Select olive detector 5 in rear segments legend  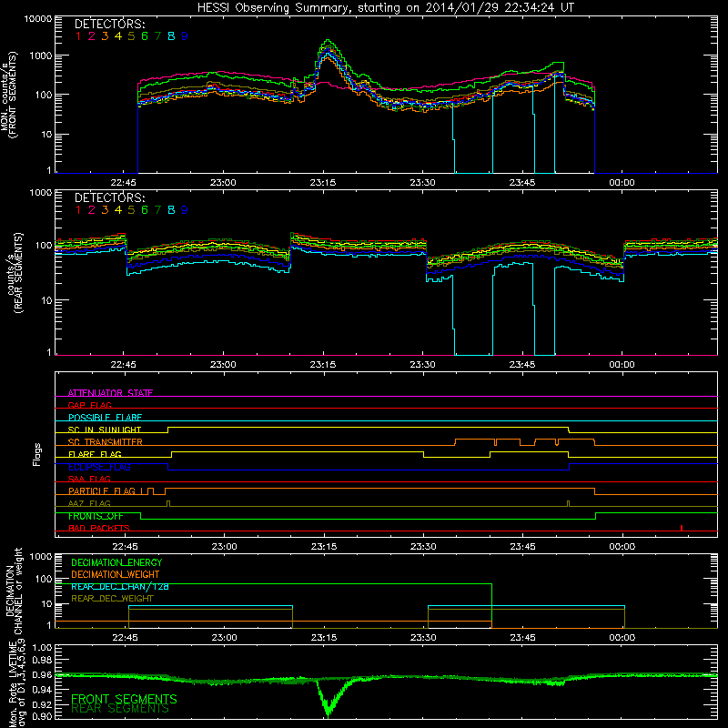(x=131, y=210)
